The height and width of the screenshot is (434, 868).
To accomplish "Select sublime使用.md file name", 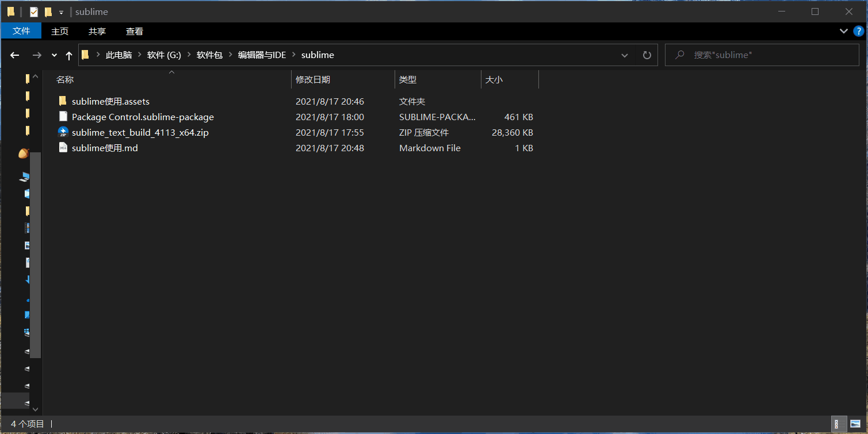I will 105,148.
